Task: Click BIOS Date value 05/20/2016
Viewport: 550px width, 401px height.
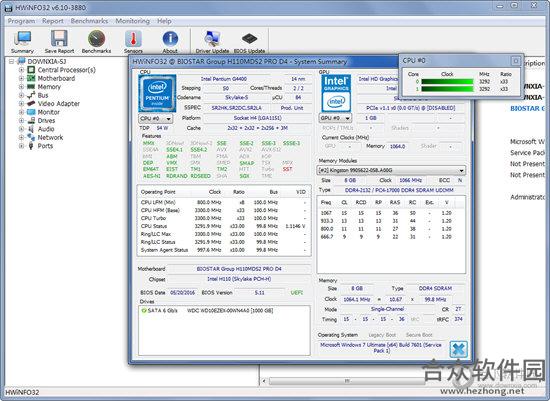Action: tap(182, 293)
